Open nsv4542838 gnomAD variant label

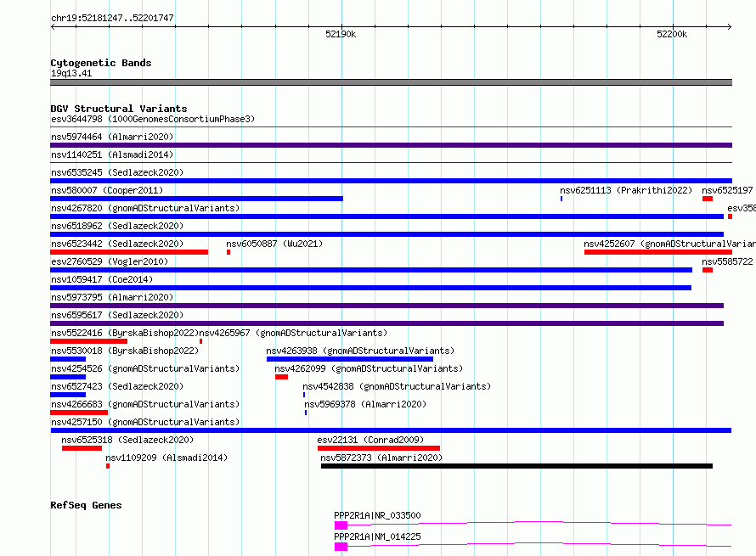click(x=397, y=386)
